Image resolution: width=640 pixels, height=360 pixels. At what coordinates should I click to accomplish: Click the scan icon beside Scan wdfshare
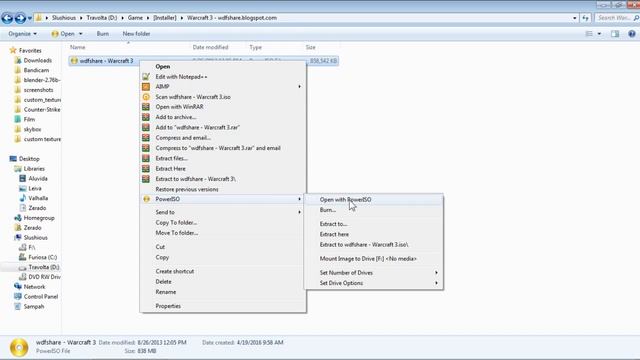pos(146,97)
